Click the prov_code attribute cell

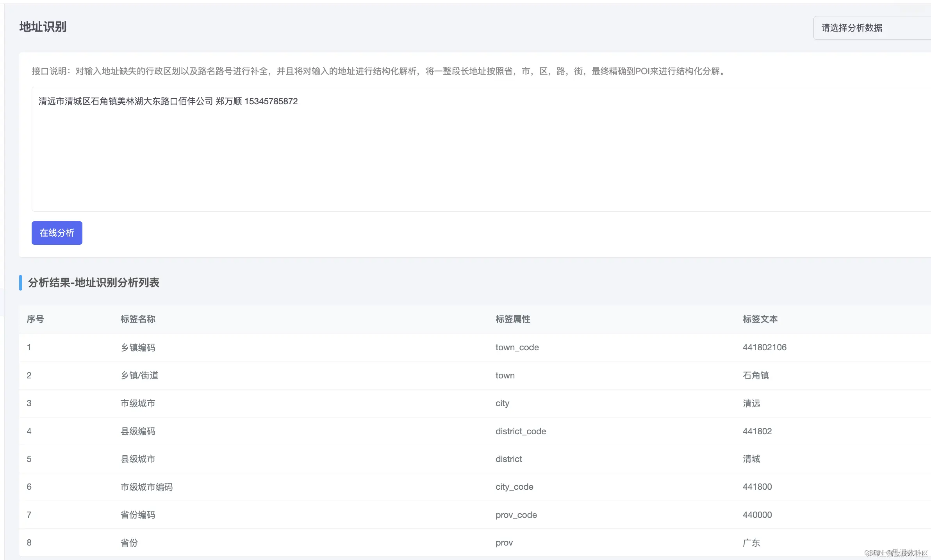516,515
